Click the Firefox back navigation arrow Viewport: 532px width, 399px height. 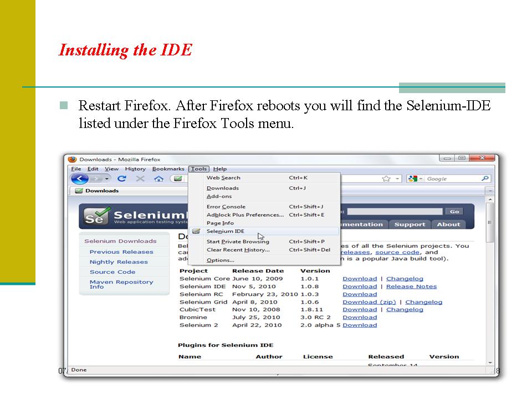79,178
